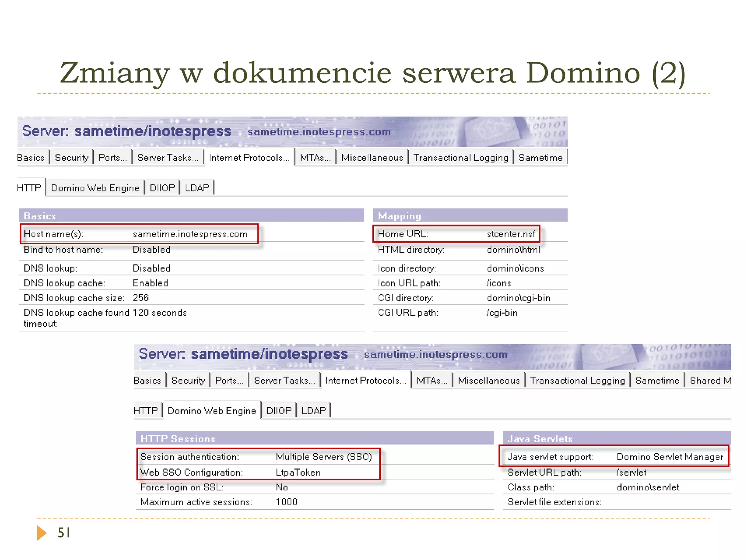
Task: Click the DNS lookup cache Enabled value
Action: [x=150, y=283]
